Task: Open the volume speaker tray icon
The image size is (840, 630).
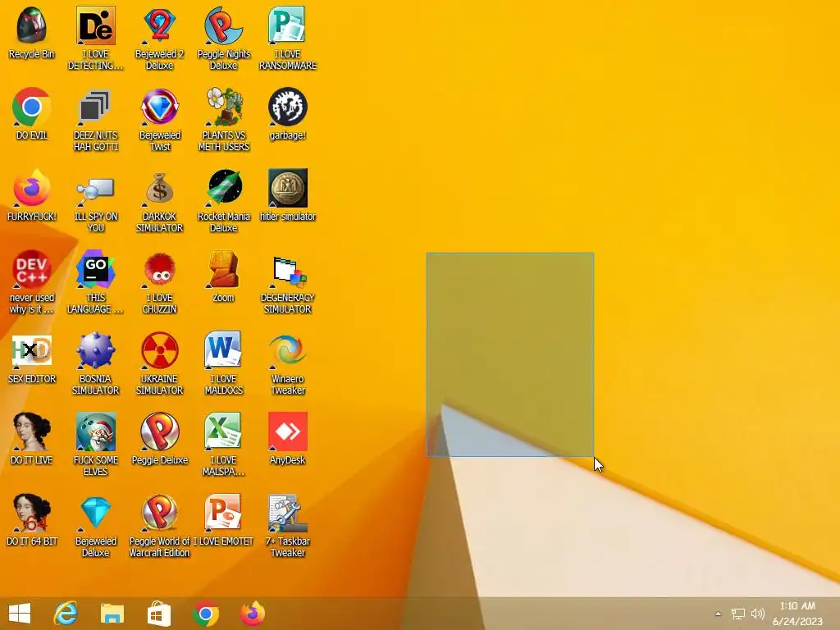Action: [757, 614]
